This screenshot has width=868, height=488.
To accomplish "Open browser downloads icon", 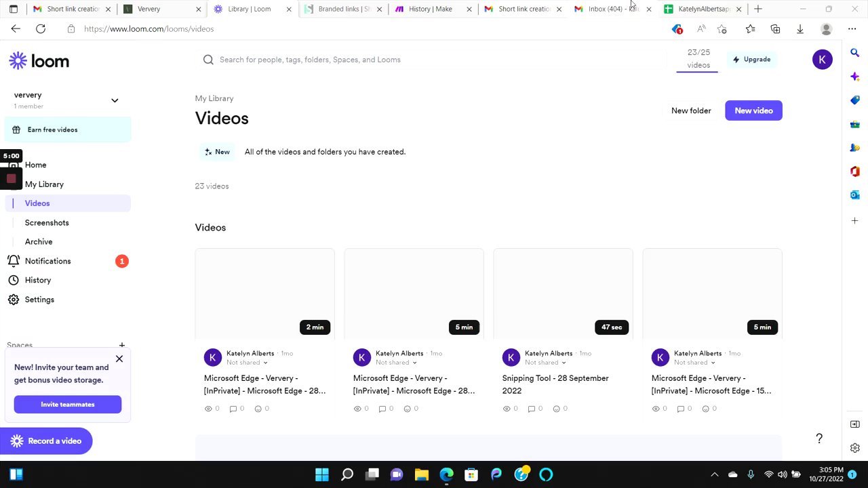I will 800,29.
